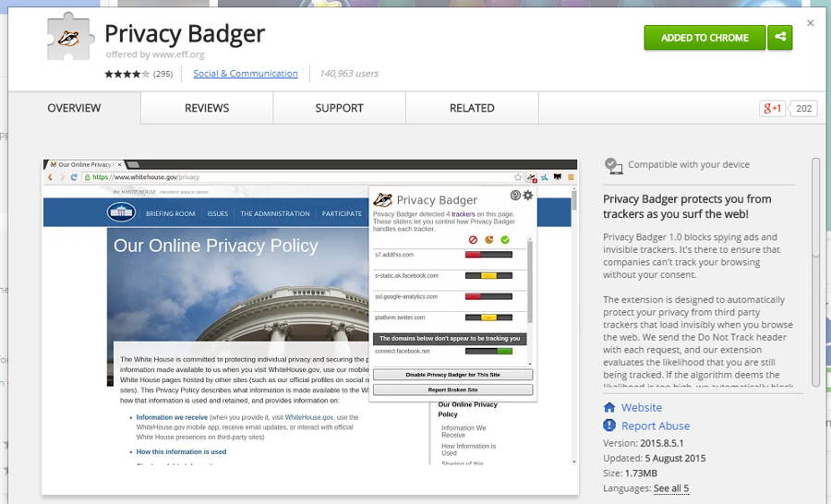This screenshot has width=831, height=504.
Task: Switch to the Related tab
Action: pyautogui.click(x=472, y=108)
